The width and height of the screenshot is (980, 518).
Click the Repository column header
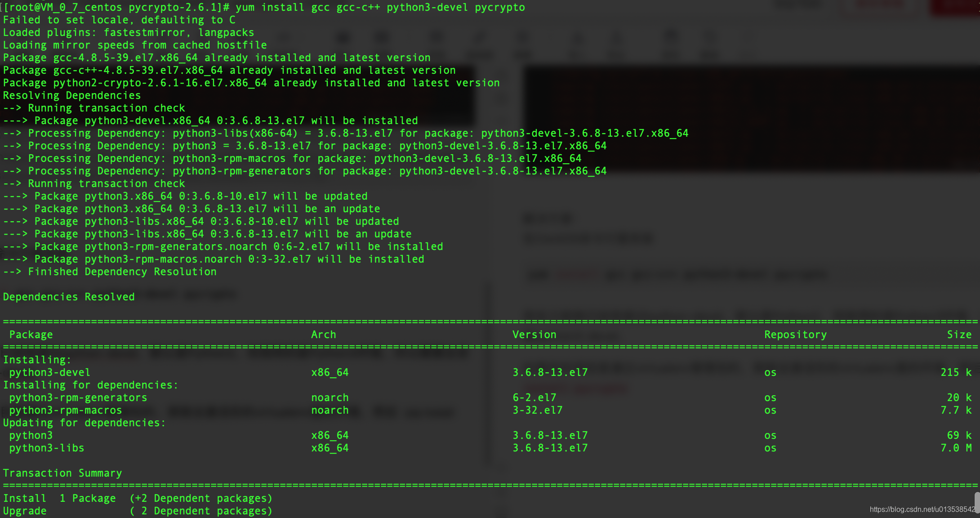coord(795,335)
